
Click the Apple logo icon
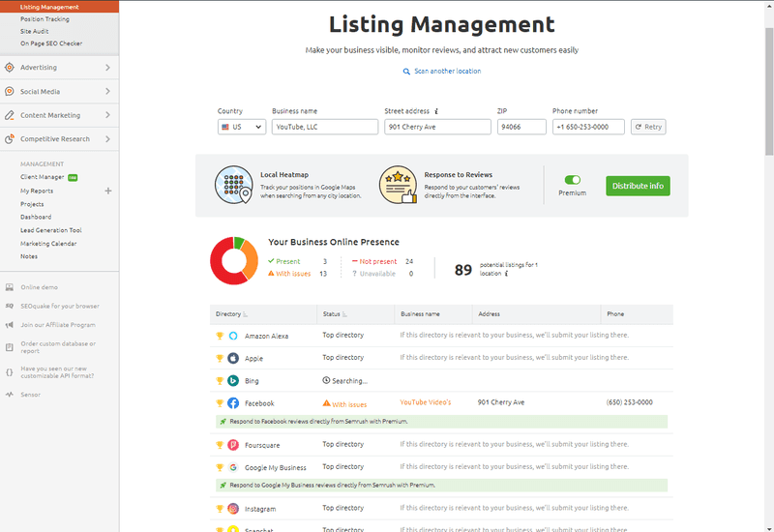point(233,358)
